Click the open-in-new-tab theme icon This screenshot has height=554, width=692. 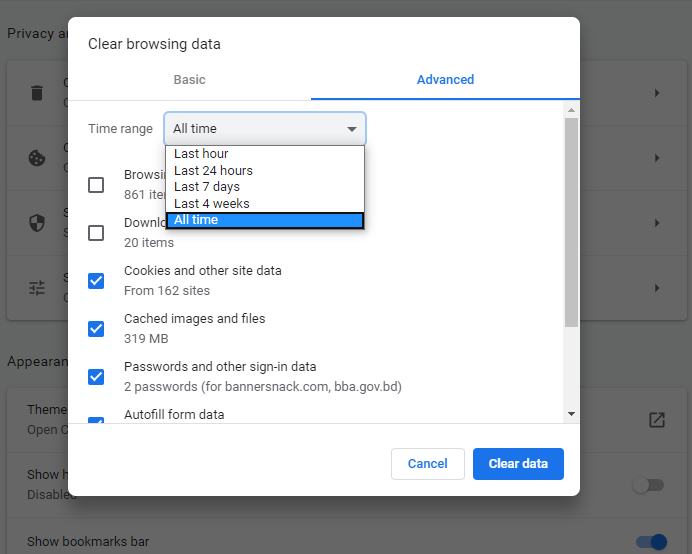(656, 420)
